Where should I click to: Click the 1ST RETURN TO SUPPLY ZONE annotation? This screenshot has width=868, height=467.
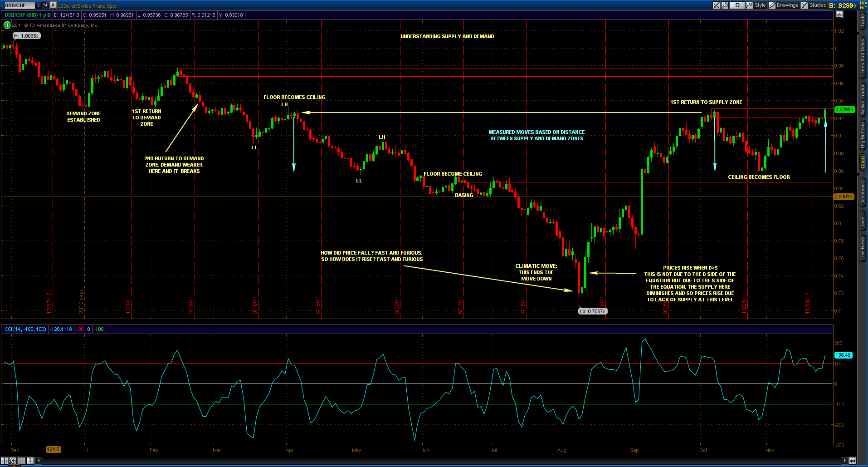(706, 102)
